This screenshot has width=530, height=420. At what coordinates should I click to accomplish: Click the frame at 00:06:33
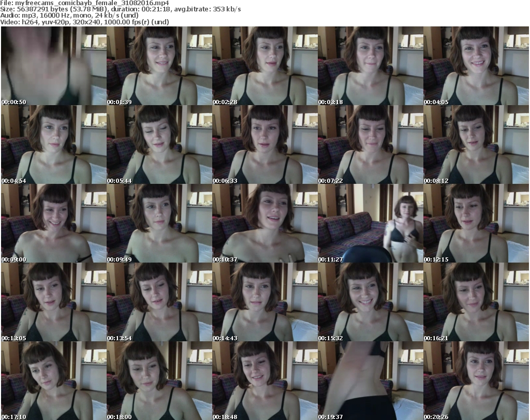pyautogui.click(x=265, y=144)
